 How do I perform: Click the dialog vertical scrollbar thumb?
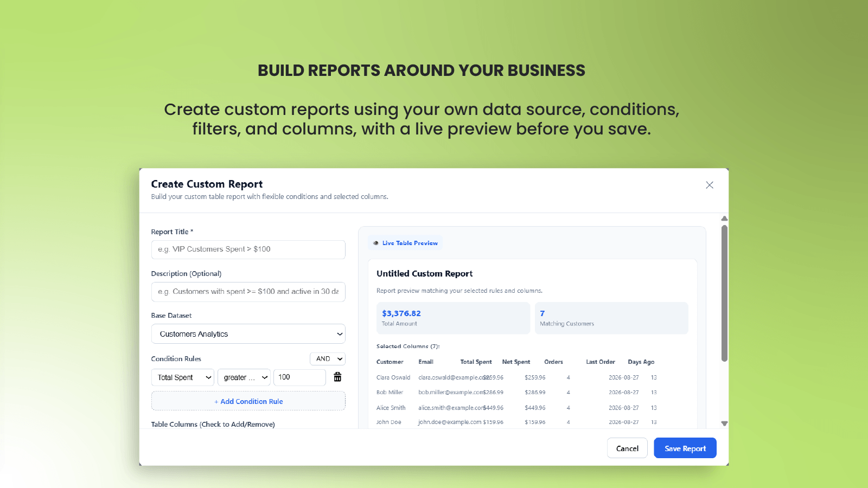click(724, 293)
